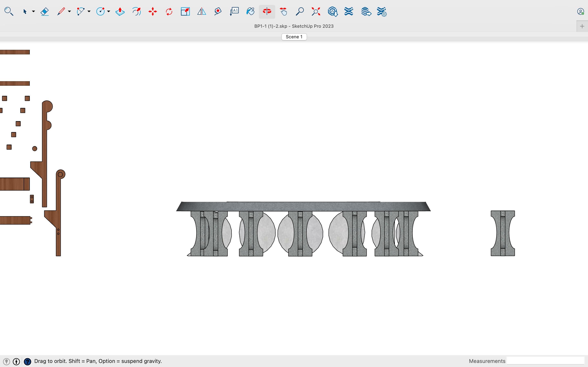Image resolution: width=588 pixels, height=367 pixels.
Task: Activate the Push/Pull tool
Action: pos(120,11)
